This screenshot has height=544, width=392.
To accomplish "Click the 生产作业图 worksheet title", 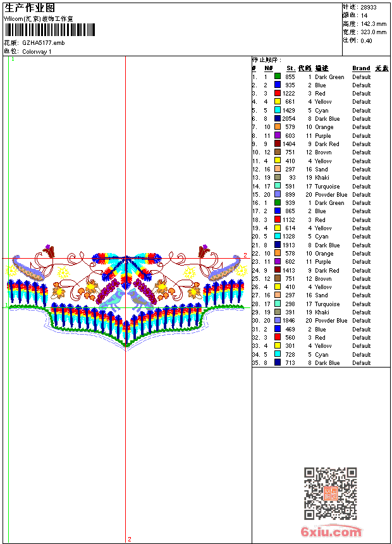I will pyautogui.click(x=30, y=8).
